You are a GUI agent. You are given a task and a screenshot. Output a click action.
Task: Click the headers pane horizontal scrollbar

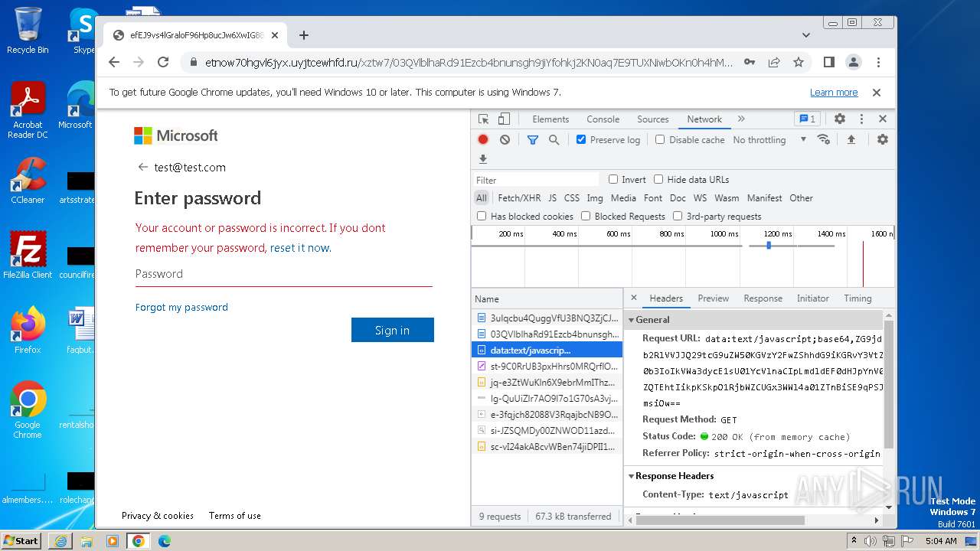click(720, 520)
